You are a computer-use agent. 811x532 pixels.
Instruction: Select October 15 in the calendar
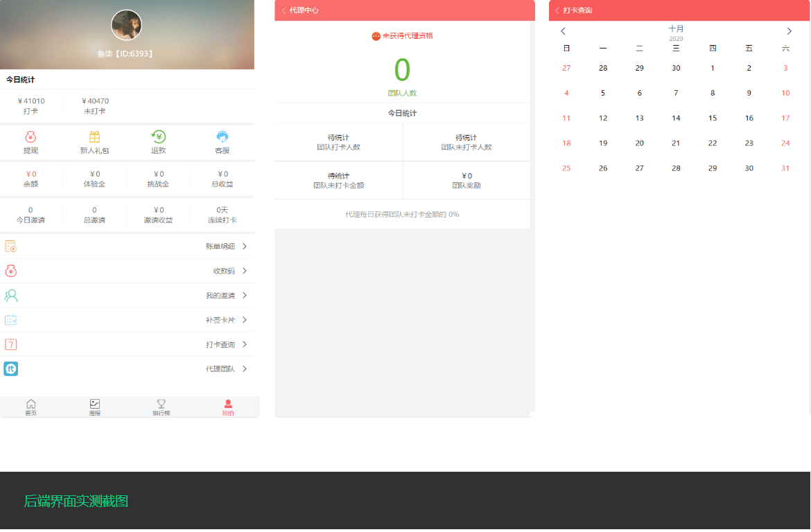[713, 118]
